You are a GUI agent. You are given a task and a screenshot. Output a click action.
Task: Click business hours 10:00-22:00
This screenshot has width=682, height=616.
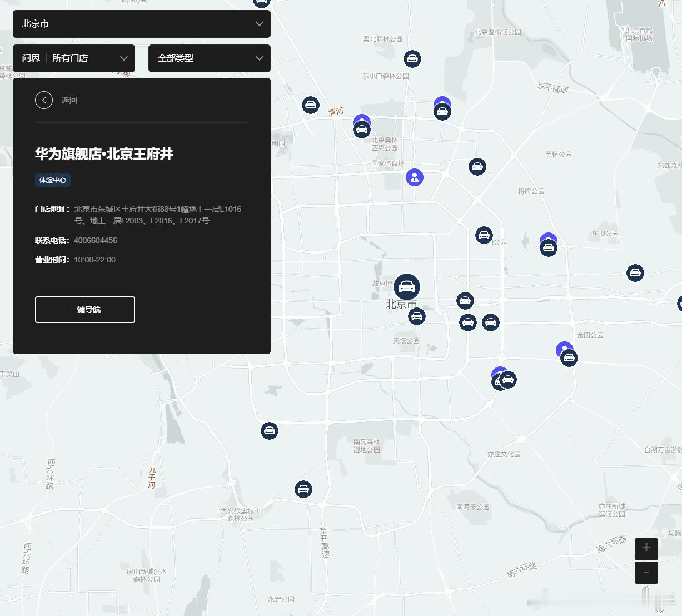point(94,260)
